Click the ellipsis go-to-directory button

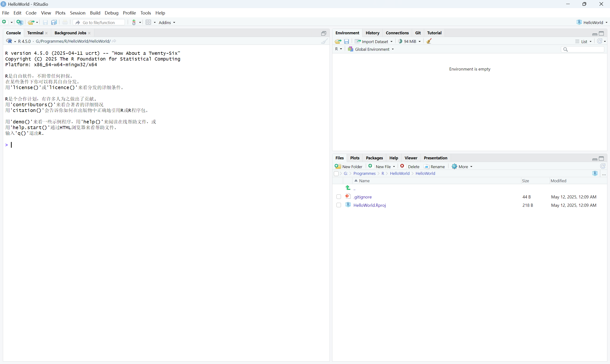604,174
